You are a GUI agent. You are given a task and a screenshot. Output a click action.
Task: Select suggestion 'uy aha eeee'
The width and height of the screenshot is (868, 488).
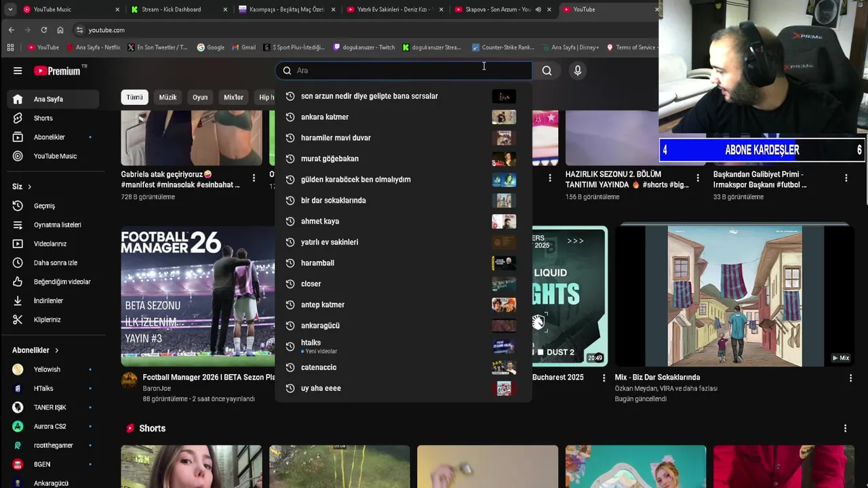click(x=403, y=388)
